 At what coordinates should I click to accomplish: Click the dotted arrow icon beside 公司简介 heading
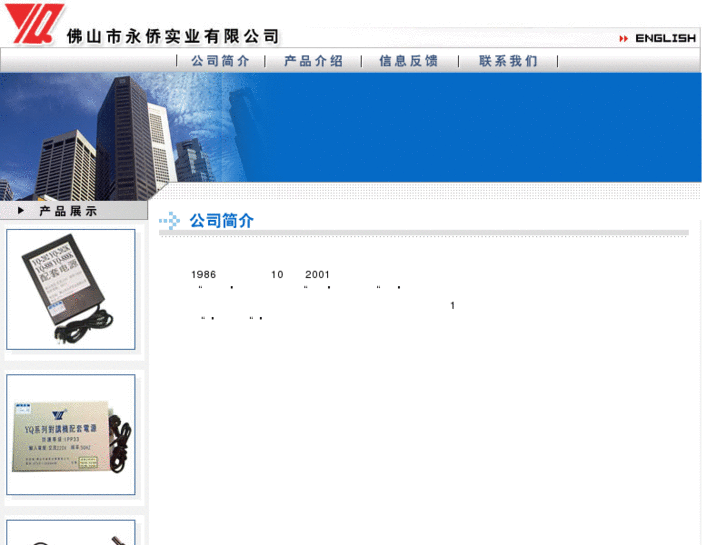point(170,221)
